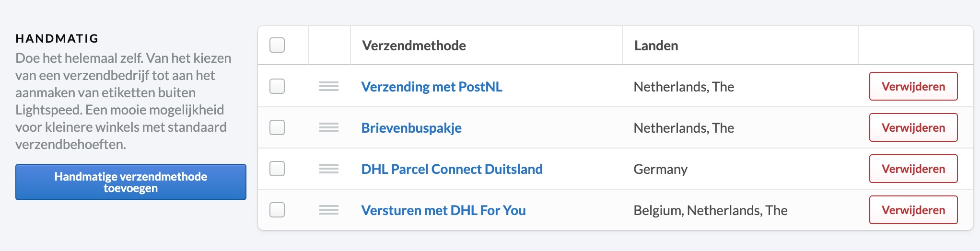Tick the DHL Parcel Connect Duitsland checkbox
This screenshot has height=251, width=980.
277,169
